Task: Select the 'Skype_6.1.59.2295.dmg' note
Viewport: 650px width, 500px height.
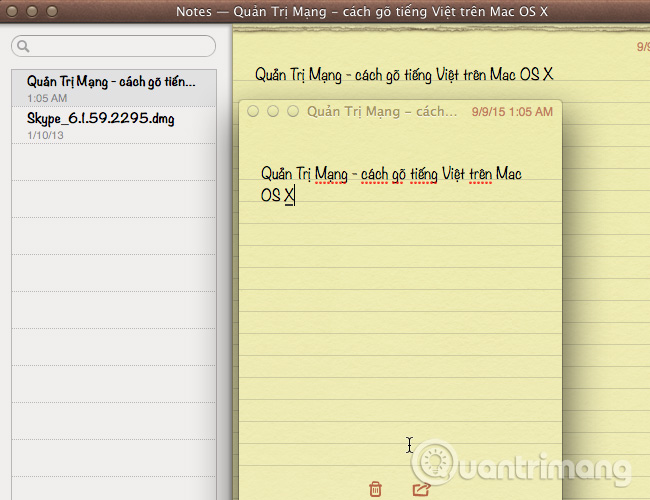Action: click(114, 125)
